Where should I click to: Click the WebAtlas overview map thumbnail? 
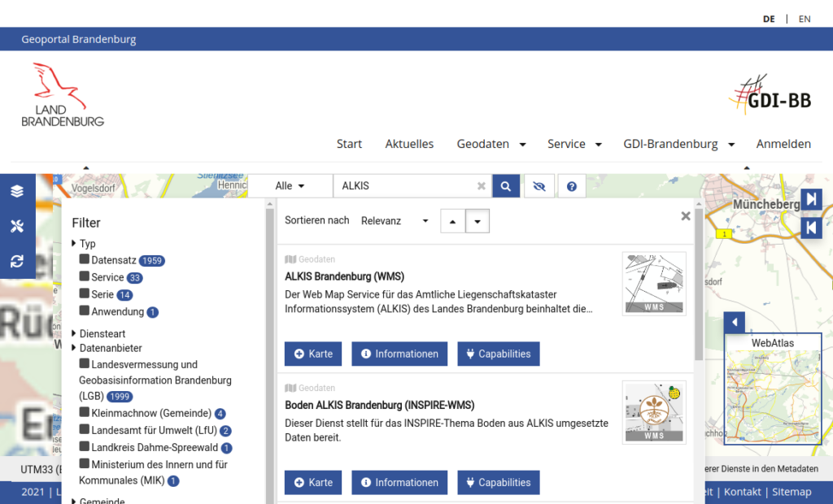coord(773,398)
